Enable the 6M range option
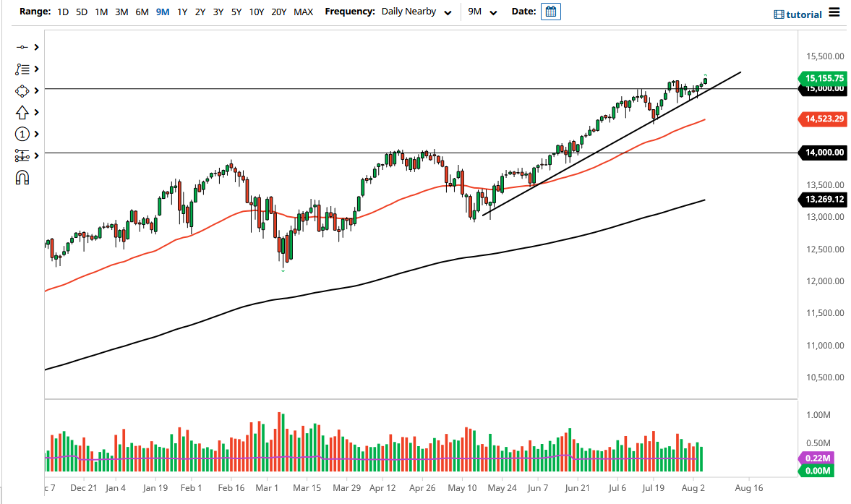 141,12
